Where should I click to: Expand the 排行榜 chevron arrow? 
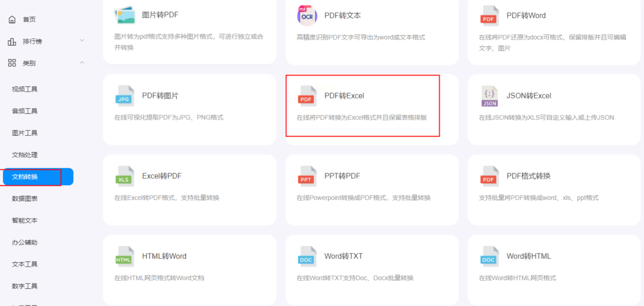coord(82,41)
